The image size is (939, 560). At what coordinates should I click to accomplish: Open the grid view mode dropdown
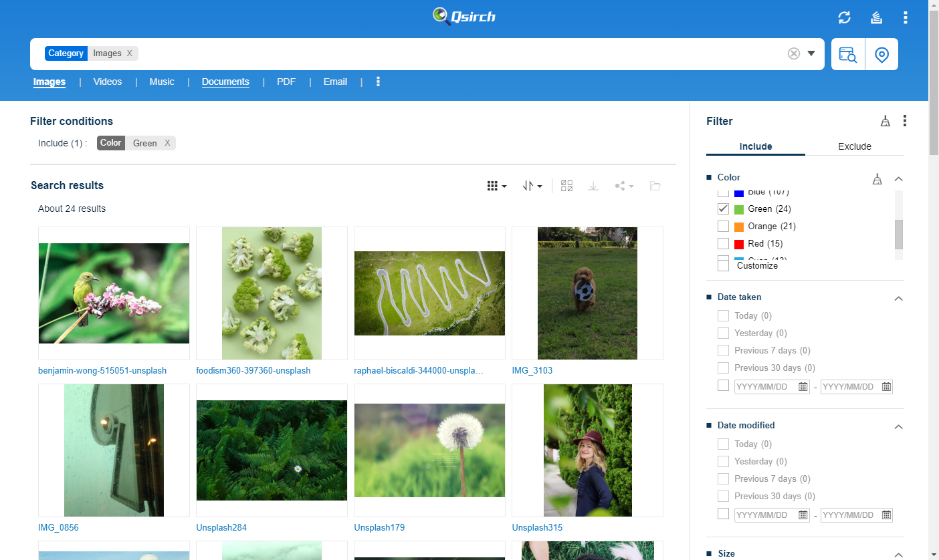pyautogui.click(x=497, y=186)
